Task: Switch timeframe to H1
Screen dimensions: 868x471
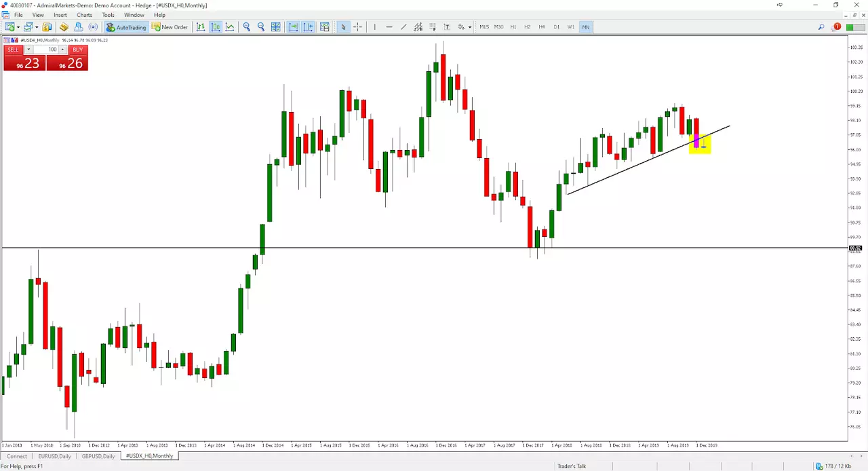Action: [513, 27]
